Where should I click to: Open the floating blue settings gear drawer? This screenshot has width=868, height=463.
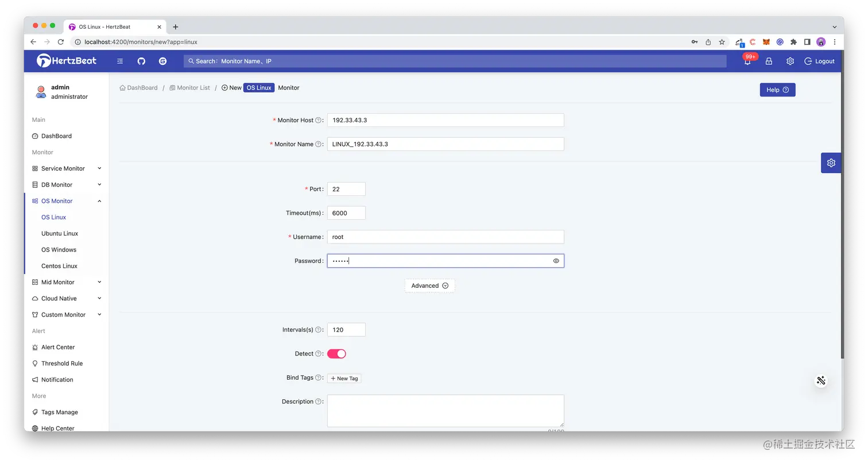click(x=831, y=163)
